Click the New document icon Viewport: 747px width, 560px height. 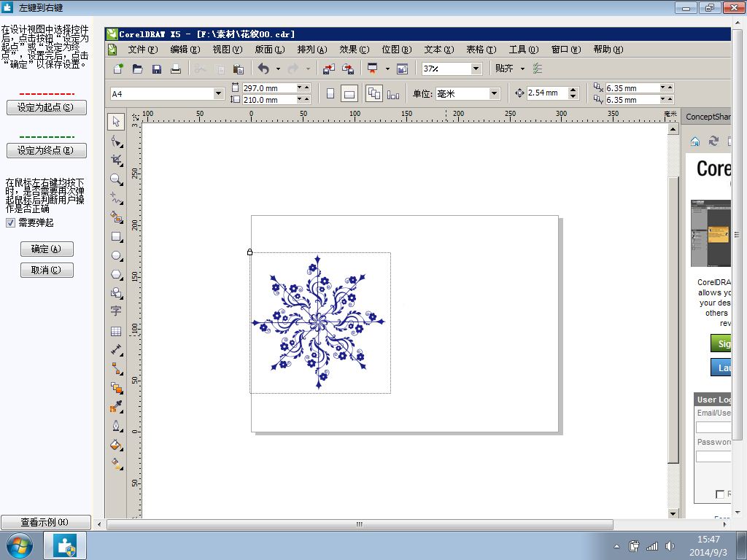(118, 69)
